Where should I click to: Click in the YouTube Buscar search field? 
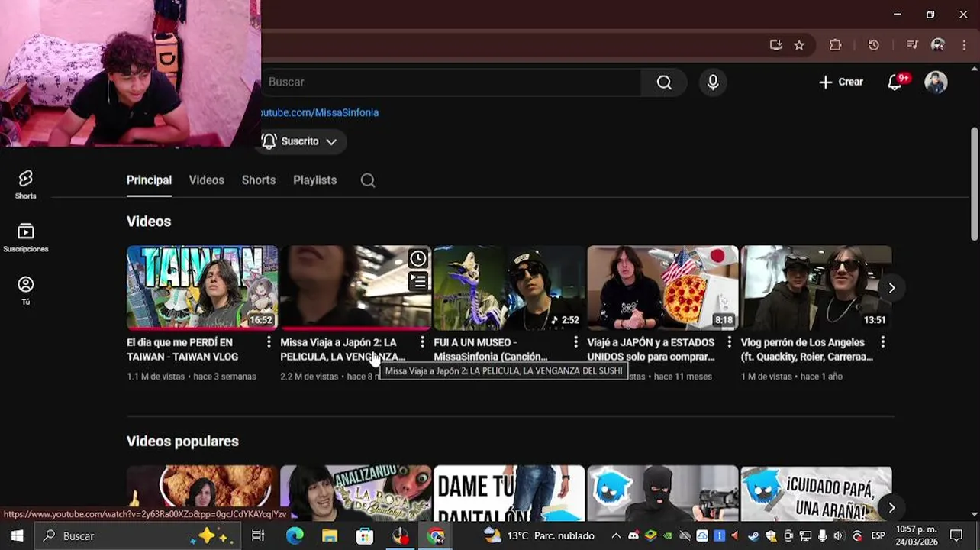(x=450, y=82)
